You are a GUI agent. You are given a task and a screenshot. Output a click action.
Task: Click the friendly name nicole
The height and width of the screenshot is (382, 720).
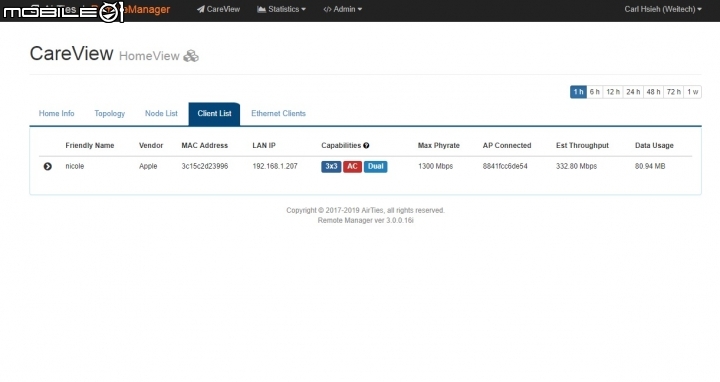75,166
